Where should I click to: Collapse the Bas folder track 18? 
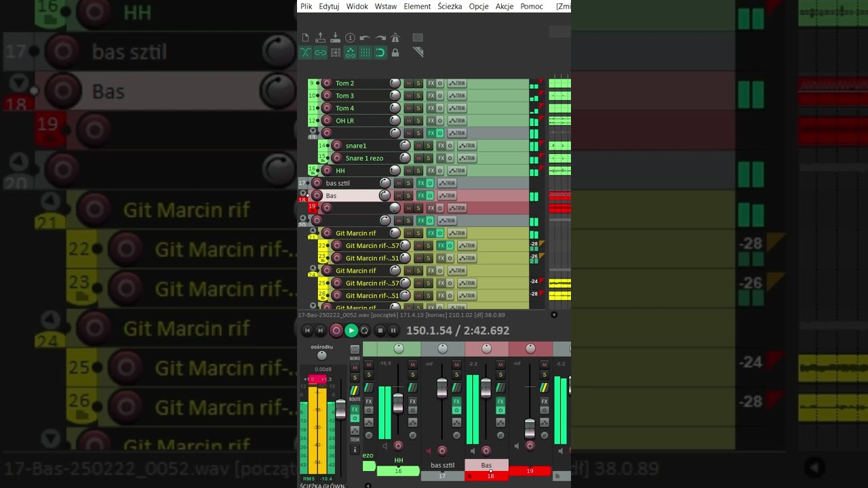pyautogui.click(x=303, y=193)
